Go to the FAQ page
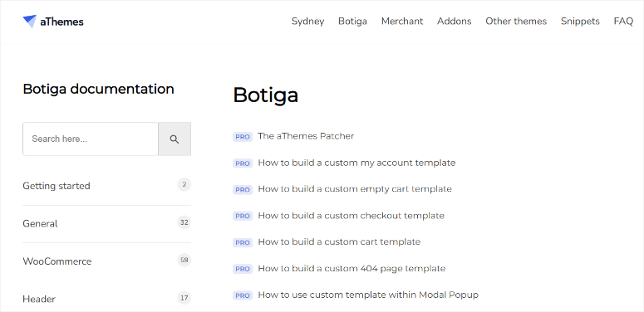Image resolution: width=644 pixels, height=312 pixels. click(623, 22)
